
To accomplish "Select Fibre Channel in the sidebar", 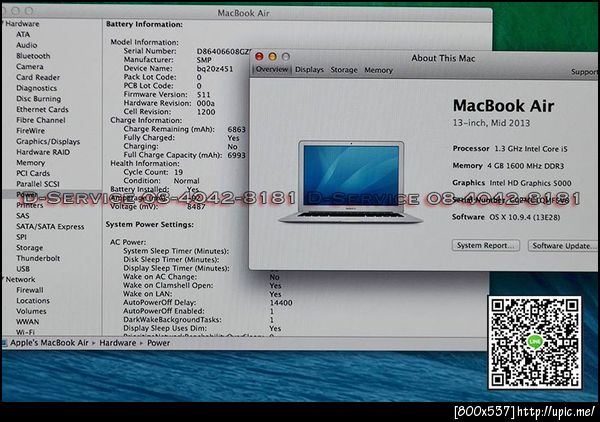I will coord(41,120).
